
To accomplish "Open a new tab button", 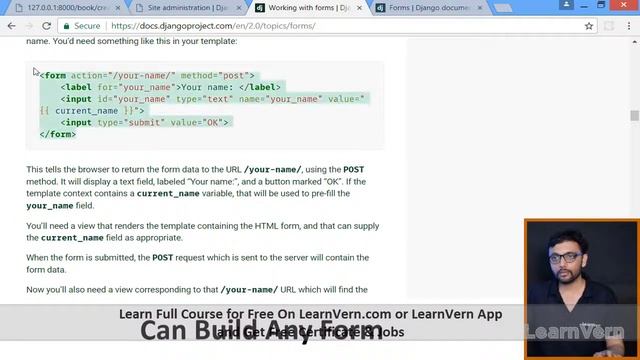I will pyautogui.click(x=502, y=8).
